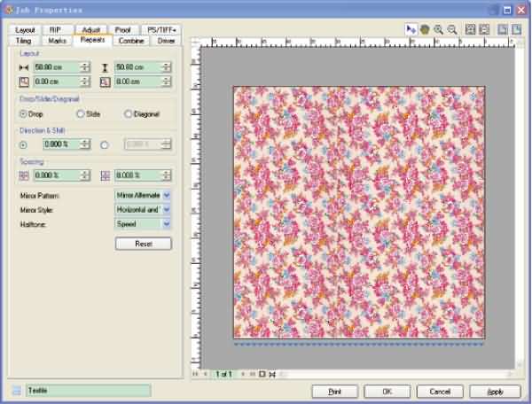Click the zoom out magnifier
The height and width of the screenshot is (404, 532).
point(452,29)
